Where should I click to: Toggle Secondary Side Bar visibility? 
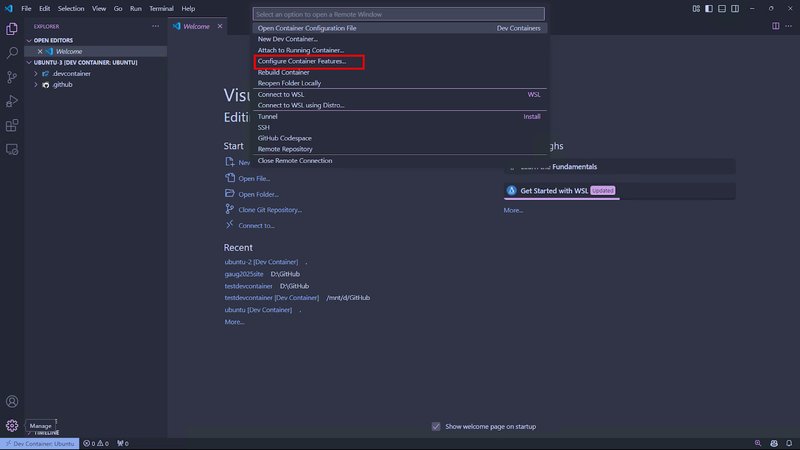(x=735, y=9)
